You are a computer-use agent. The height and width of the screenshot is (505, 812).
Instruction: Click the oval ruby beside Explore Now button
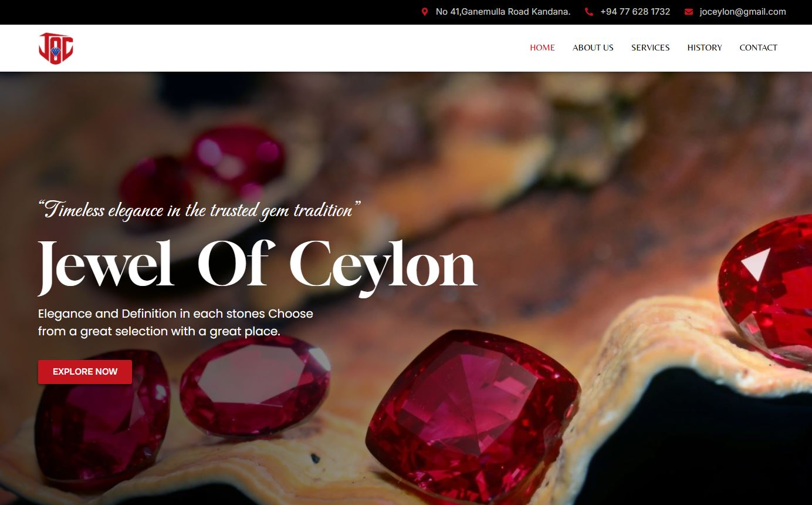tap(255, 386)
